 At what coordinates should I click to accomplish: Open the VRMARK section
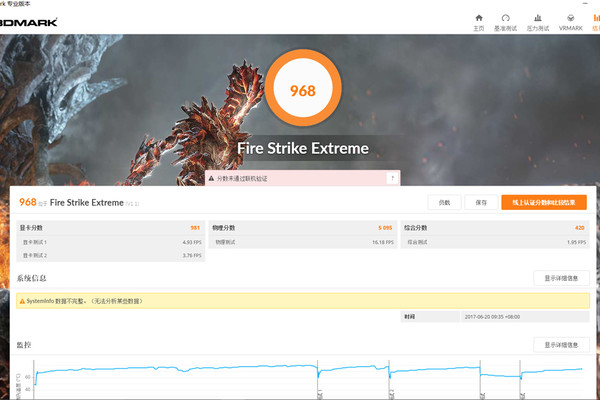[x=571, y=23]
